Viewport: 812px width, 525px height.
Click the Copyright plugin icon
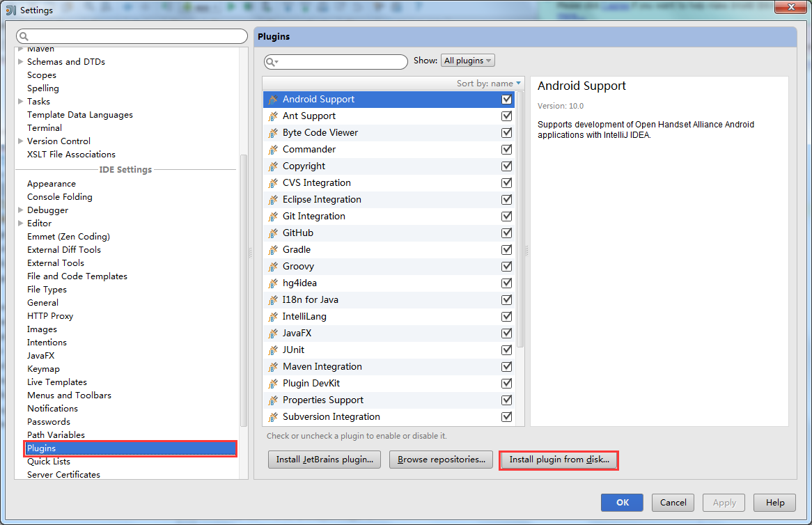(273, 166)
